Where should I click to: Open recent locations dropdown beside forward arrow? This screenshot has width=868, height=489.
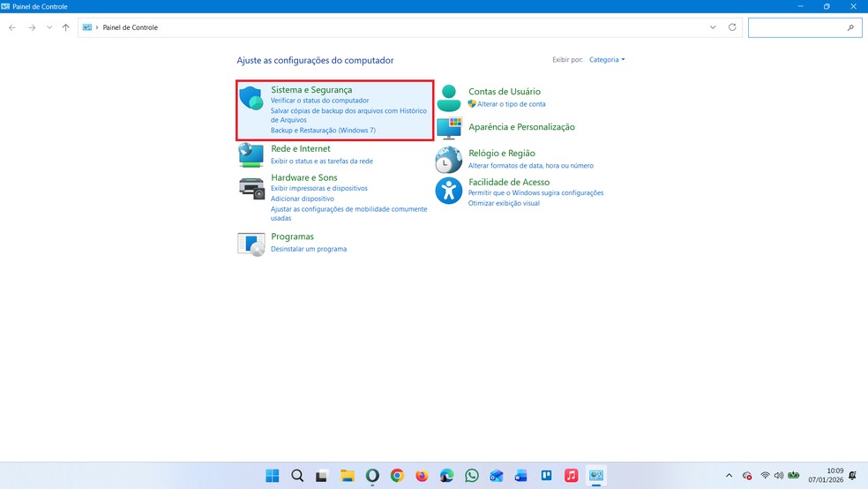pyautogui.click(x=49, y=27)
